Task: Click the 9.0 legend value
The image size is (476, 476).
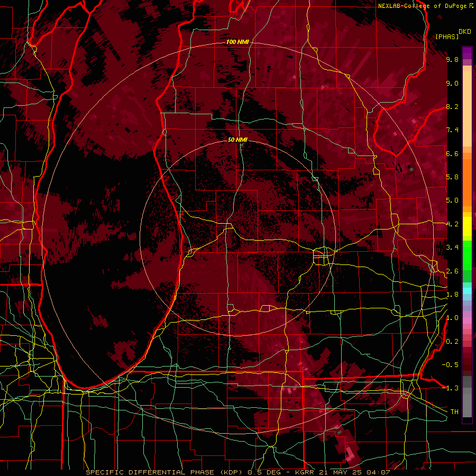Action: tap(452, 83)
